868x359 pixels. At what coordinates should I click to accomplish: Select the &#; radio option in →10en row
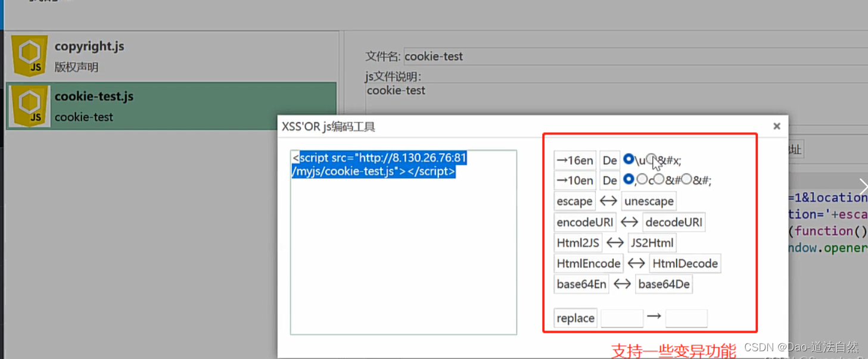(686, 179)
